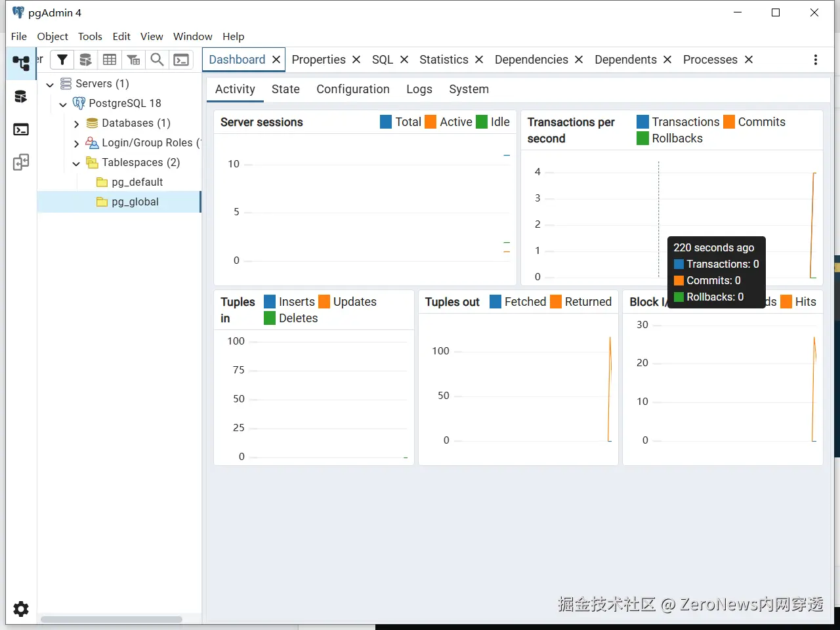
Task: Open the Help menu
Action: coord(233,36)
